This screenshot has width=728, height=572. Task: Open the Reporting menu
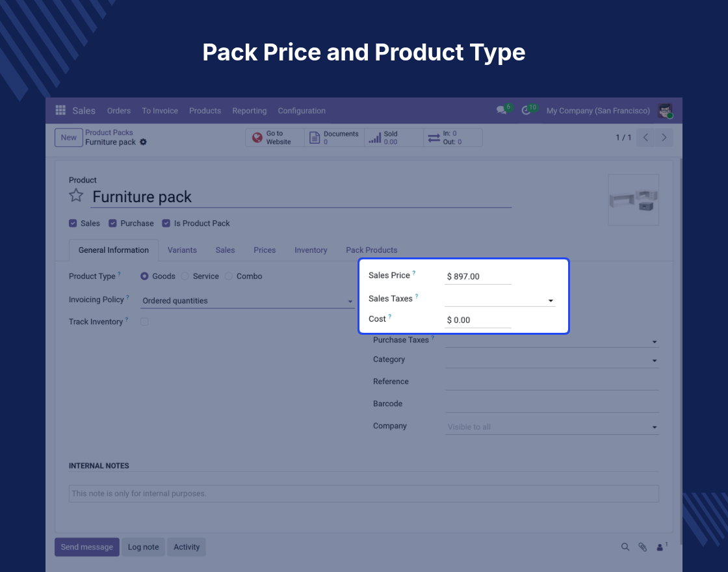(x=250, y=110)
